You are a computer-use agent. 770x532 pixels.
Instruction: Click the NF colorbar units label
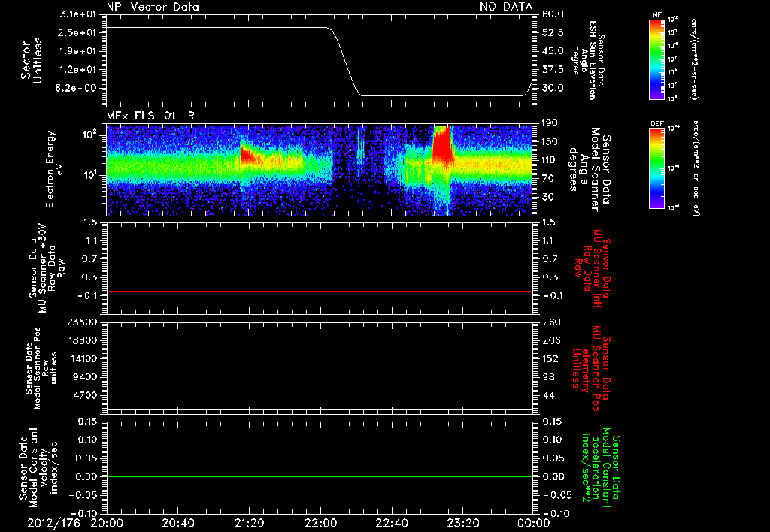(694, 59)
